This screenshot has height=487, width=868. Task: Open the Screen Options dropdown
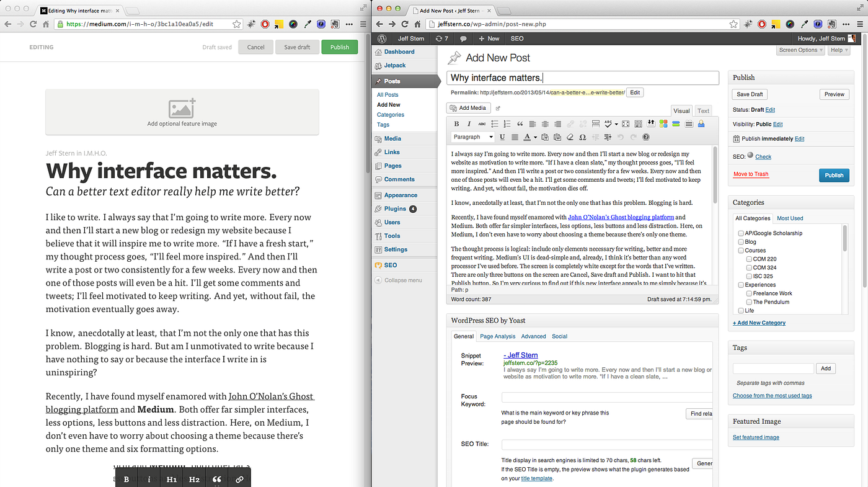coord(800,50)
